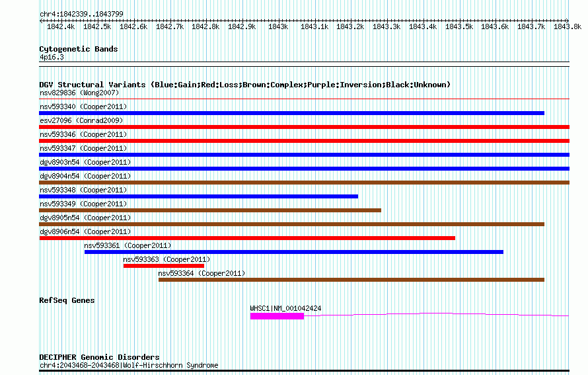Click the 1842.7k ruler tick label

pos(170,26)
